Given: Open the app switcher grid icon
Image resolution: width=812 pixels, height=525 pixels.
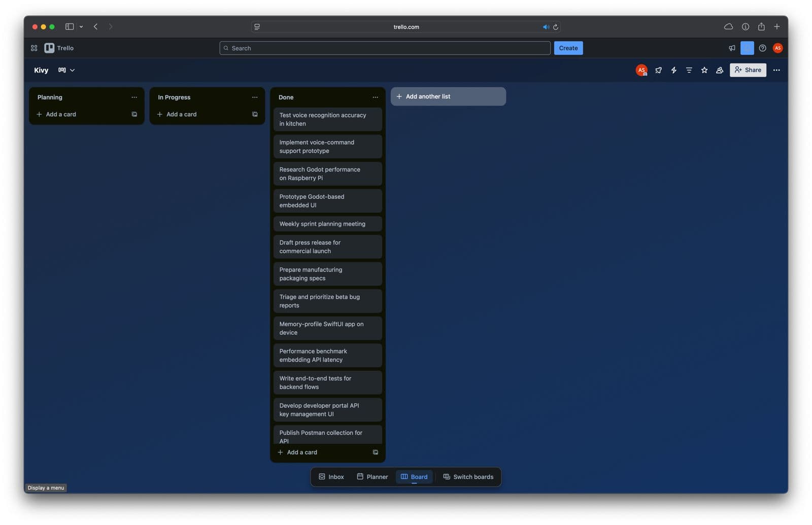Looking at the screenshot, I should (x=34, y=48).
